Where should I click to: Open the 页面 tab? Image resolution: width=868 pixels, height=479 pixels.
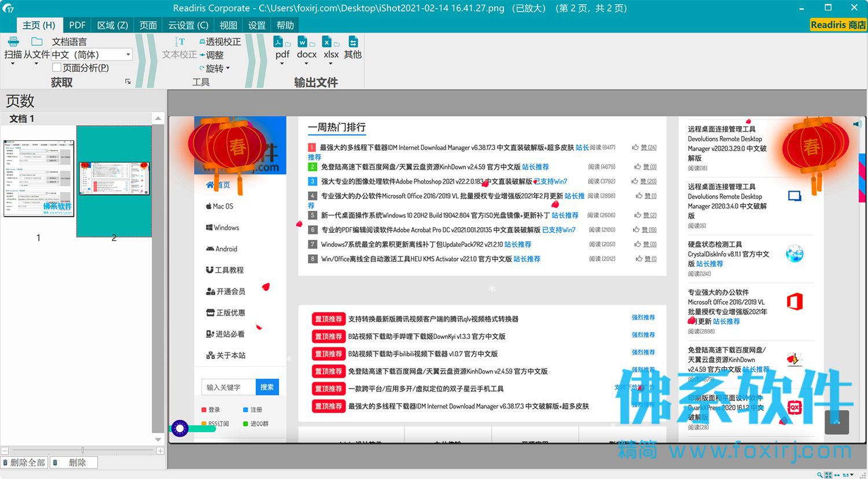[148, 25]
